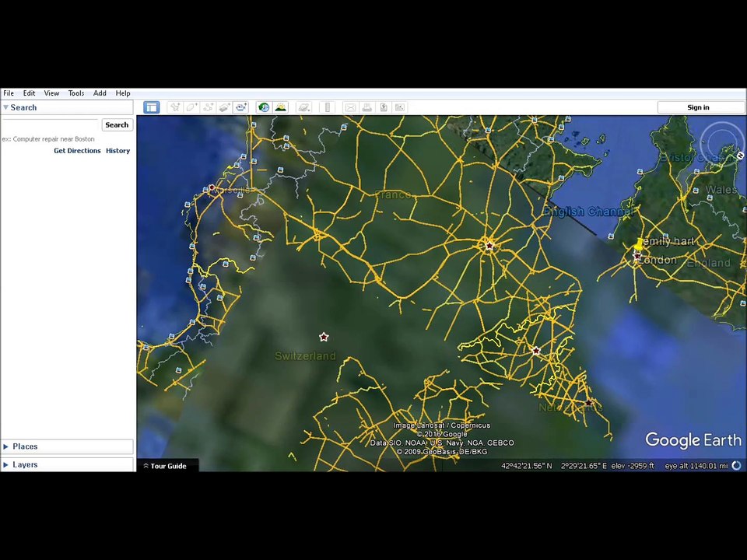Click the Record a Tour icon

241,107
